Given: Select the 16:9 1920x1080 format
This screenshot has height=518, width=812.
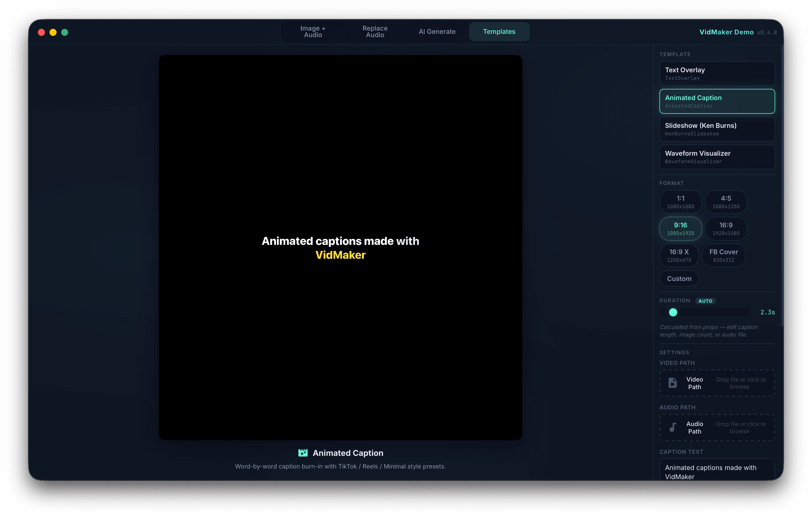Looking at the screenshot, I should click(726, 228).
